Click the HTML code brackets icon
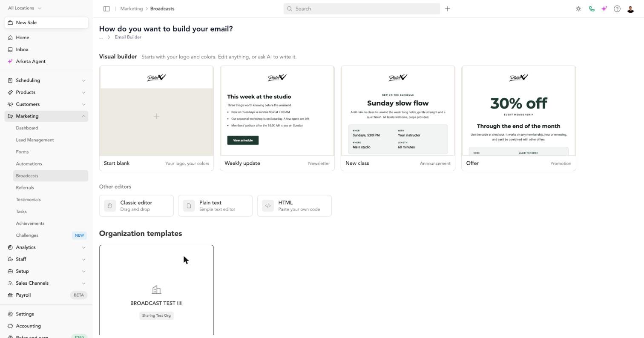Screen dimensions: 644x338 (268, 206)
